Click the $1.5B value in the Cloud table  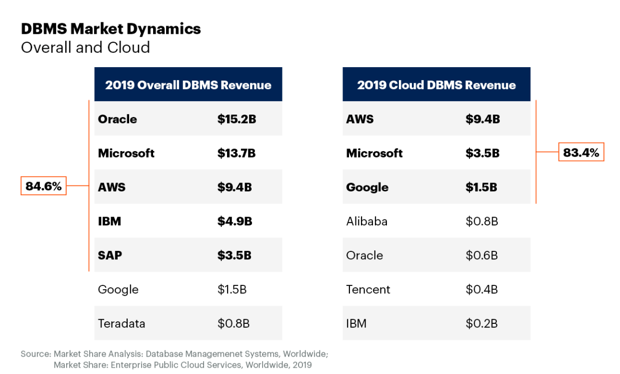pyautogui.click(x=481, y=187)
